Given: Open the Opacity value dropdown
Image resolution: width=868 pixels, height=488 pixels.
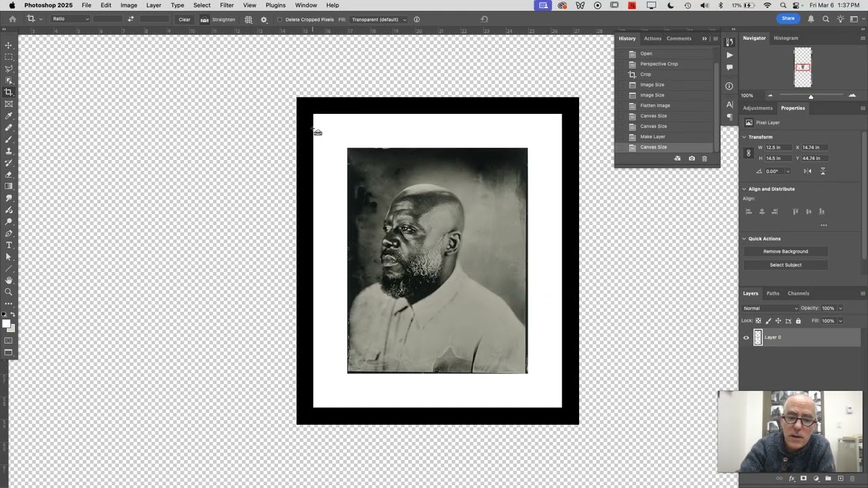Looking at the screenshot, I should pos(840,308).
